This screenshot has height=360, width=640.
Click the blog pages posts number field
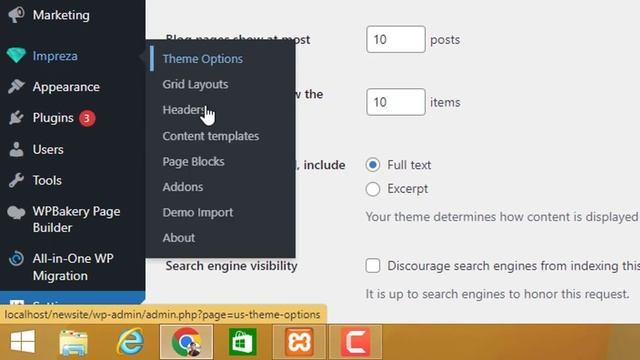point(396,39)
